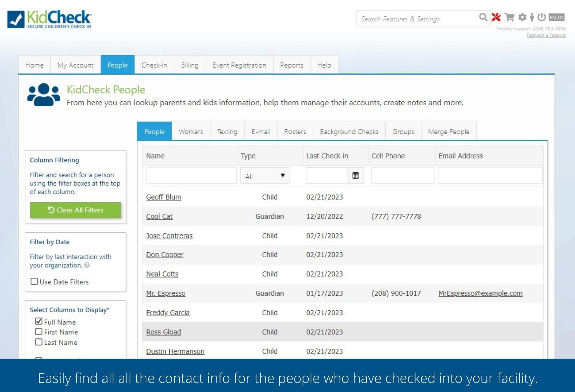
Task: Switch to the Merge People sub-tab
Action: 449,131
